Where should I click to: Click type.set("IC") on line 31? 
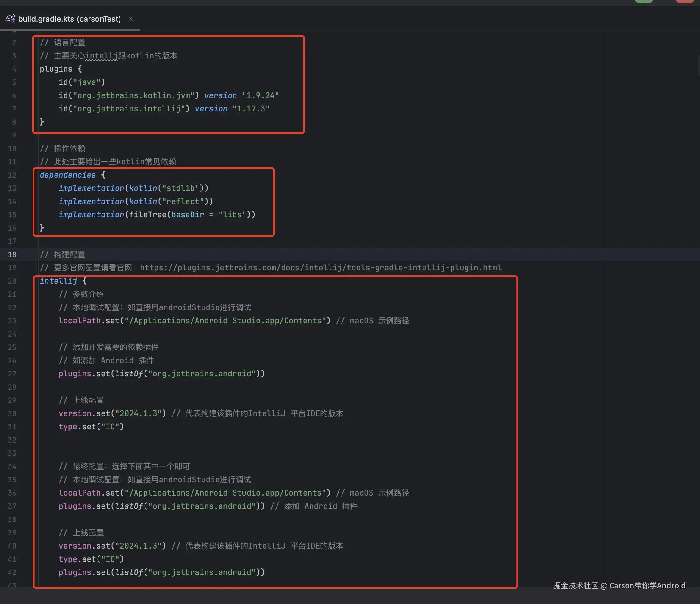point(91,427)
